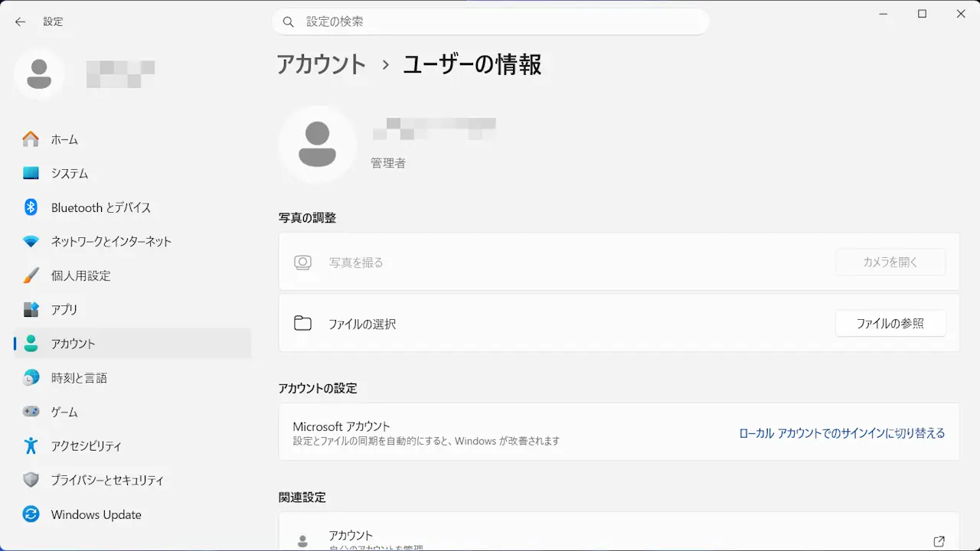
Task: Click the Bluetooth icon in the sidebar
Action: click(31, 207)
